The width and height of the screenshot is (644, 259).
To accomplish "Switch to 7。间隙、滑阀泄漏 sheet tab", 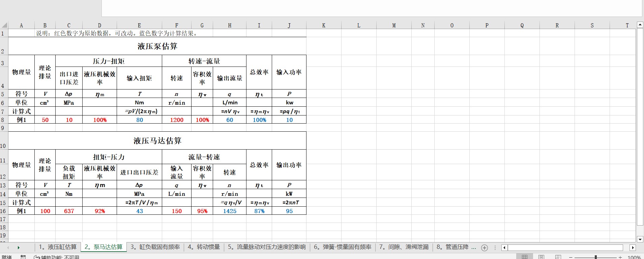I will click(404, 247).
